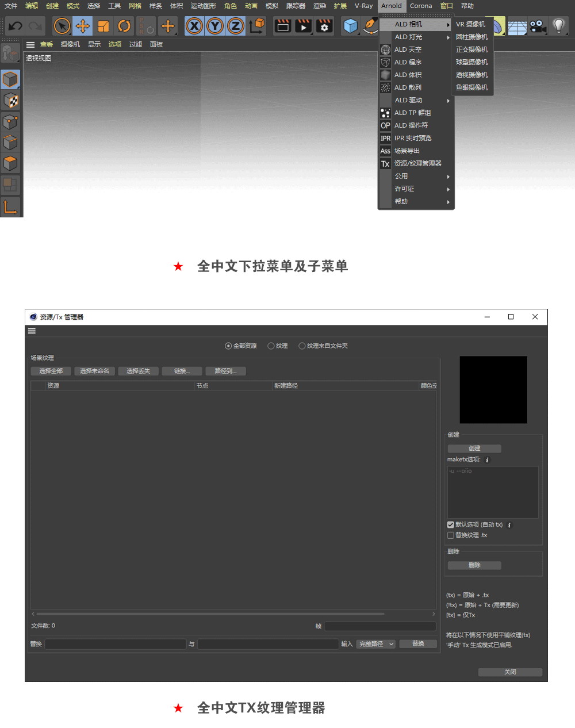Click the horizontal scrollbar in texture list

point(210,614)
